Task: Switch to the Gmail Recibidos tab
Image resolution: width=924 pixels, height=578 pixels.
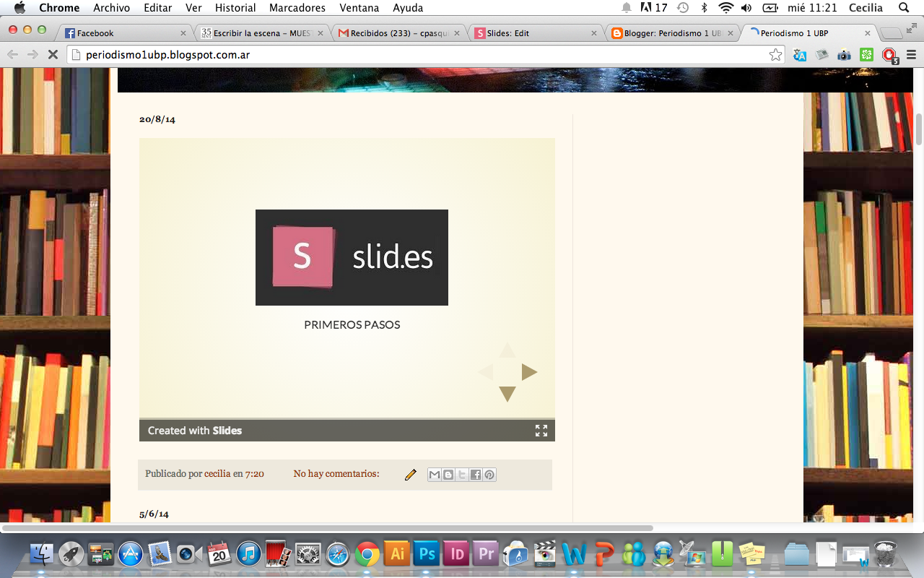Action: click(x=398, y=33)
